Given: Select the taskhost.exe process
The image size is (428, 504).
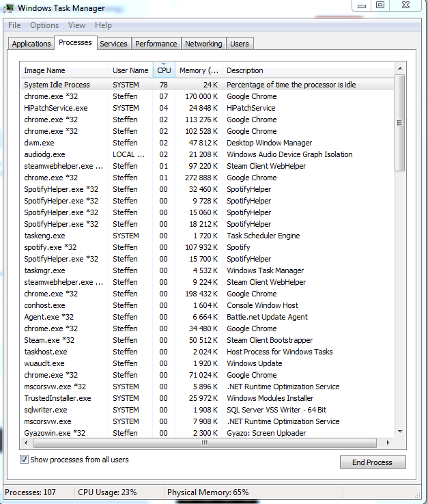Looking at the screenshot, I should (208, 352).
